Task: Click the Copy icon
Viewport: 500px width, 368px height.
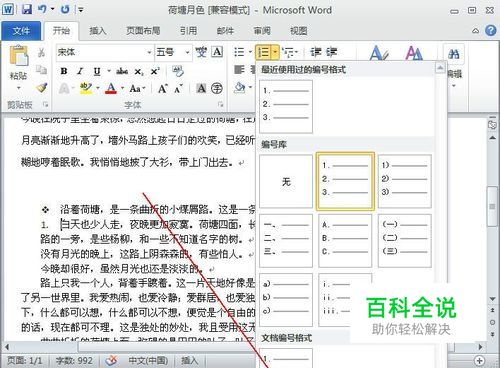Action: click(41, 70)
